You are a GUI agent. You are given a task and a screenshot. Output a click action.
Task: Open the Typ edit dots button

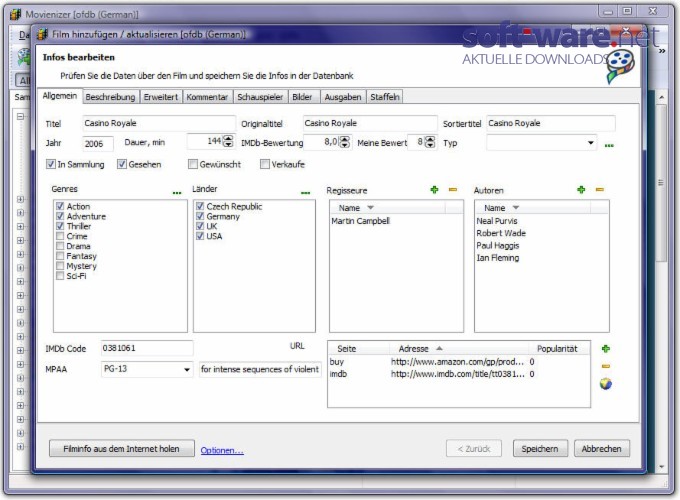point(609,145)
